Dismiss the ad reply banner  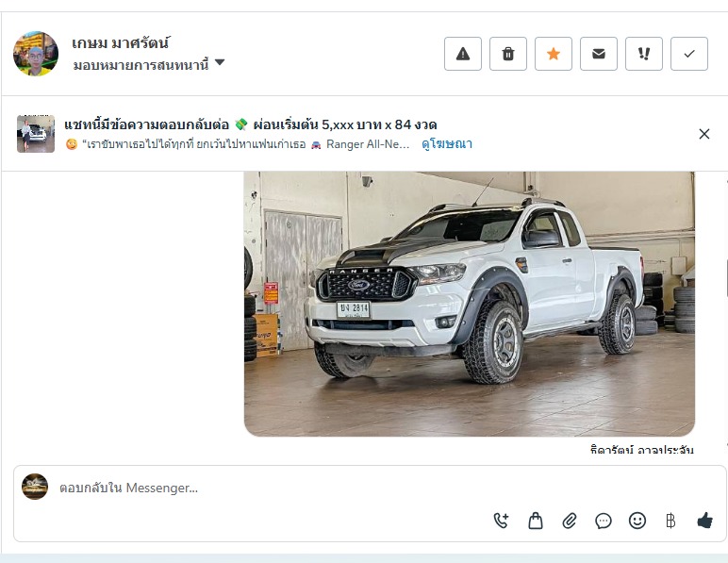pos(703,134)
